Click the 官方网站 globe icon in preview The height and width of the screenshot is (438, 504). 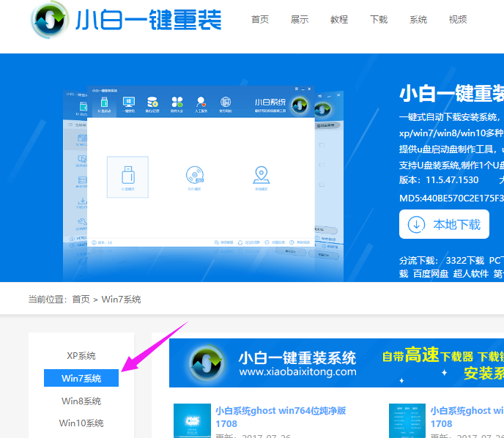point(226,103)
